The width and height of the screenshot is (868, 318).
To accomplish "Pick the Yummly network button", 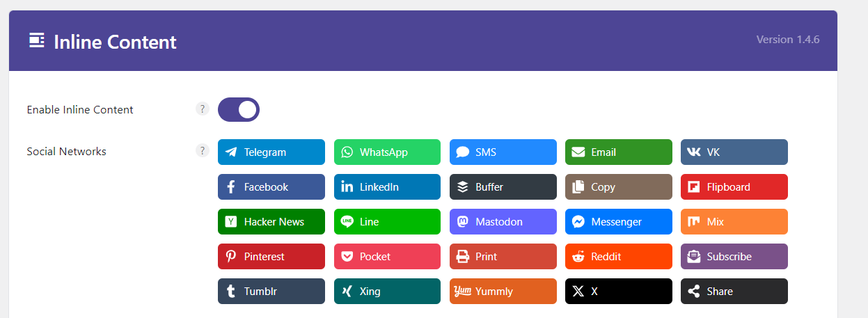I will pos(503,292).
